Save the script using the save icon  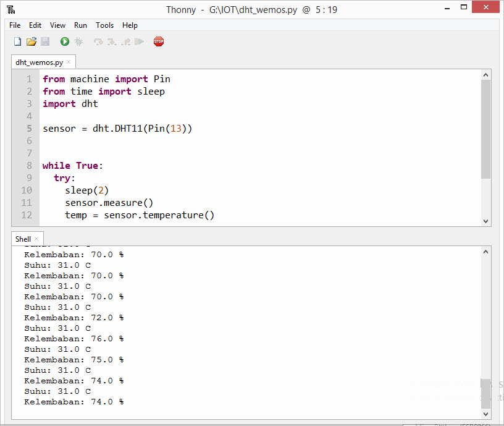(x=44, y=41)
